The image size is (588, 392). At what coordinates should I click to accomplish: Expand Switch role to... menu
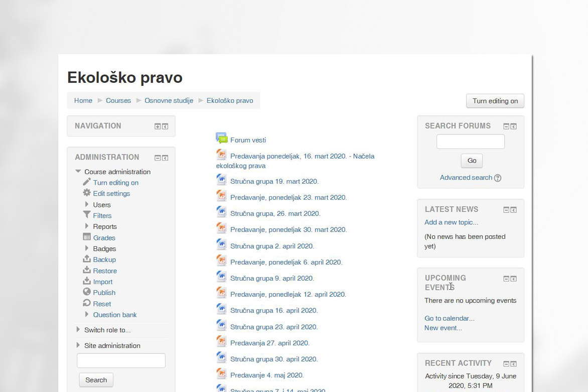(78, 330)
